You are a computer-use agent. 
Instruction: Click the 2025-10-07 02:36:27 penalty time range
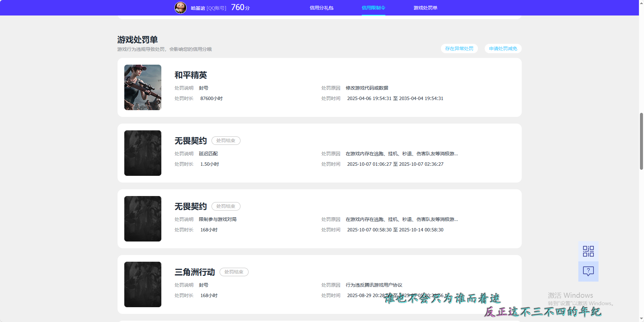[x=395, y=164]
